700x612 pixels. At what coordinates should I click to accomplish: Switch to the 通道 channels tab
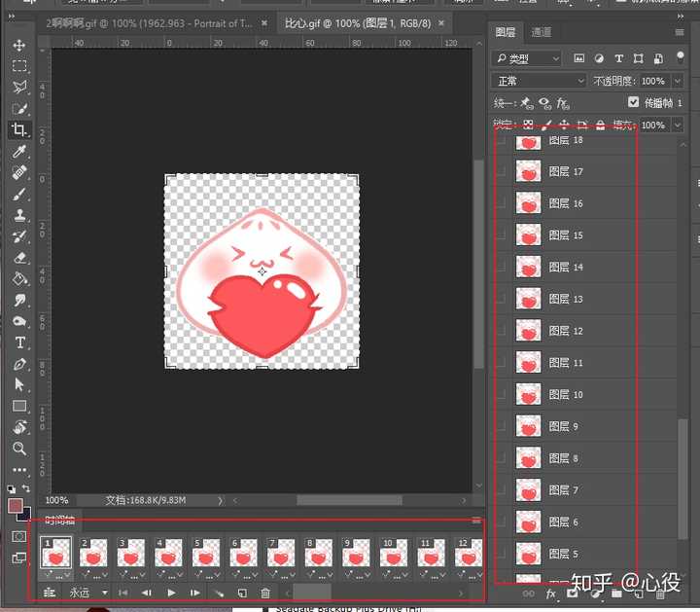coord(542,33)
